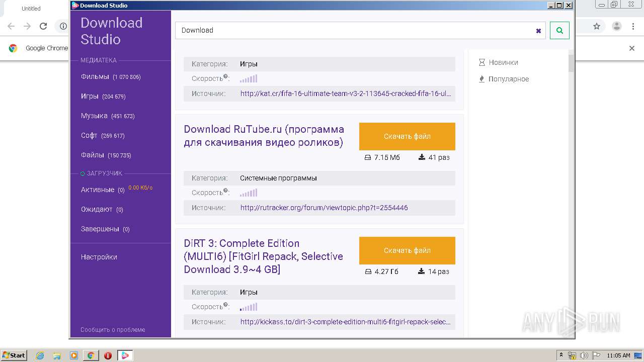Click the Untitled Chrome tab

[31, 9]
